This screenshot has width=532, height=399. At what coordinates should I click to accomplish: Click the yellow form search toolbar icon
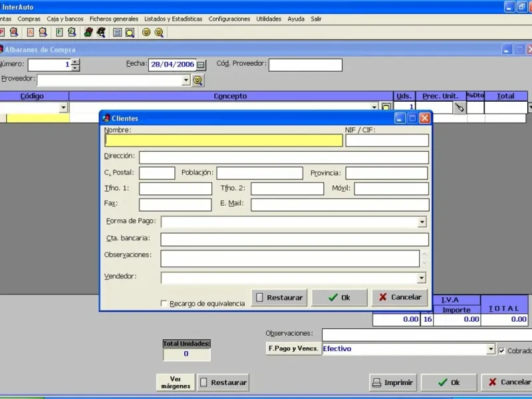pos(130,33)
